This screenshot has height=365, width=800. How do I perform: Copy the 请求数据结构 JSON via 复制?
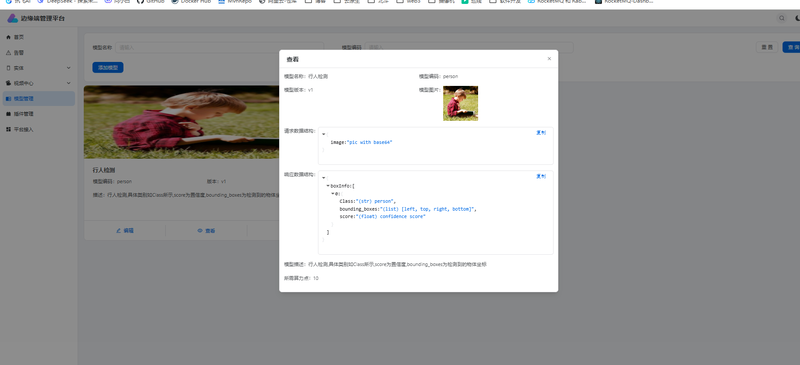point(541,133)
